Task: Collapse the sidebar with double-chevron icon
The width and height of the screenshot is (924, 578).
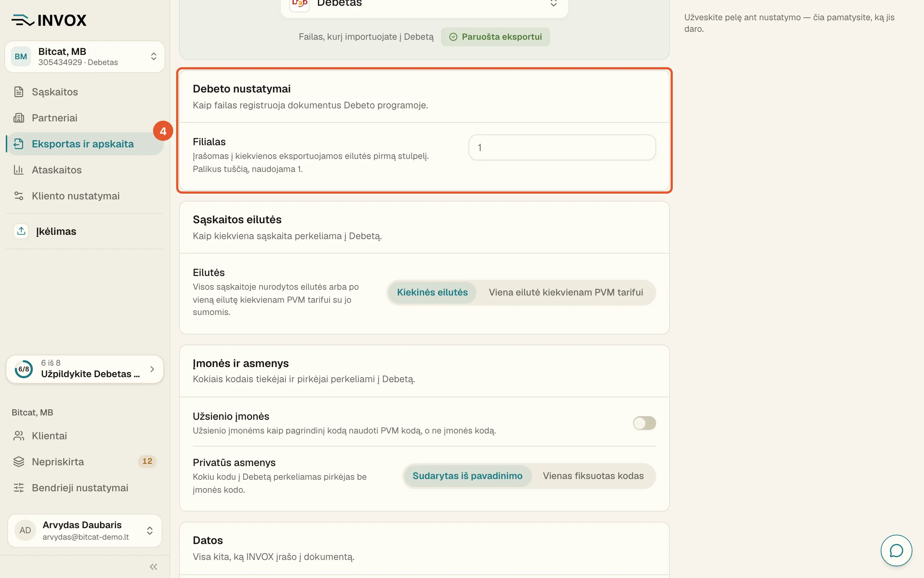Action: pos(153,566)
